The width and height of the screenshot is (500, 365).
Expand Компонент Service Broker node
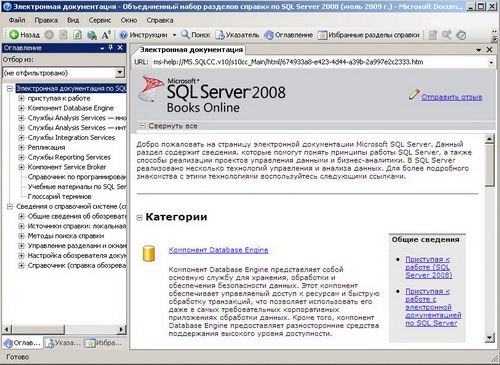pos(21,167)
